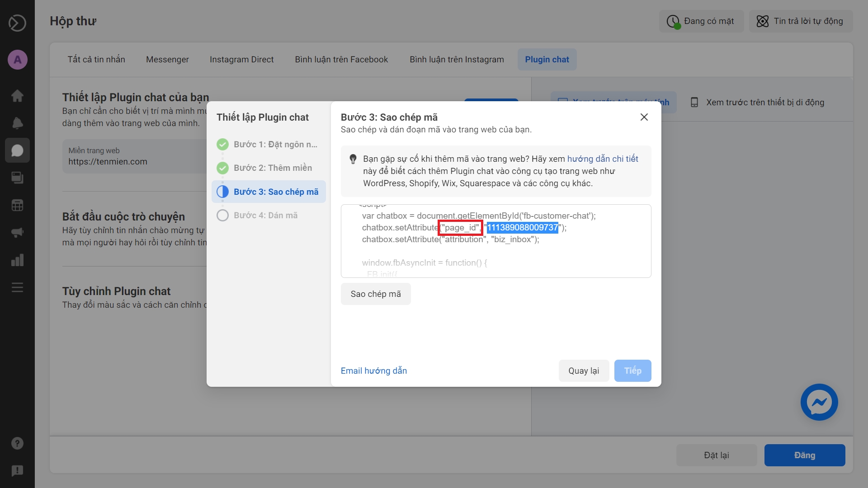Viewport: 868px width, 488px height.
Task: Open the hướng dẫn chi tiết link
Action: pos(602,159)
